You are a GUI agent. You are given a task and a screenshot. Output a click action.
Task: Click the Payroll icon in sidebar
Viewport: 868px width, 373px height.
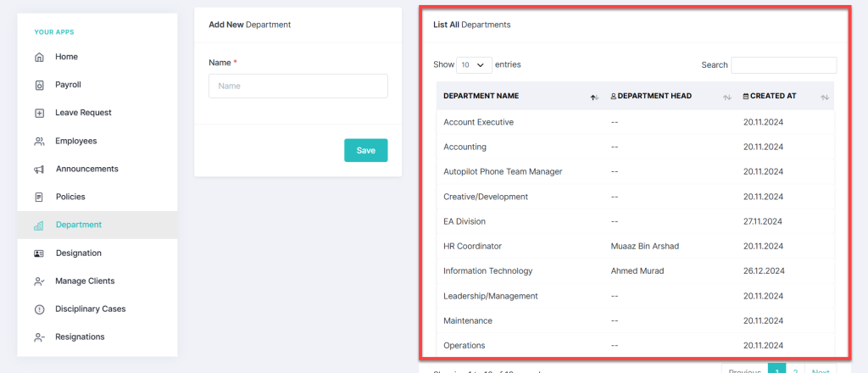coord(39,86)
